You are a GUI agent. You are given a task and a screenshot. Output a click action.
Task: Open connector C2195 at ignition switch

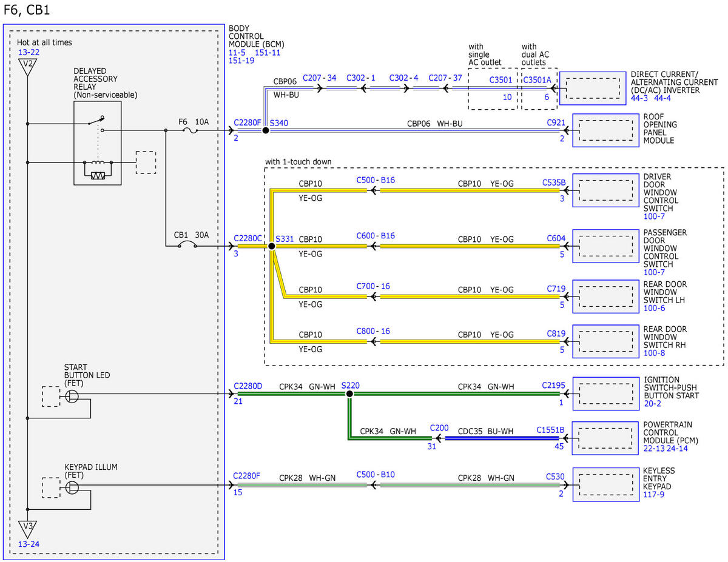(553, 386)
